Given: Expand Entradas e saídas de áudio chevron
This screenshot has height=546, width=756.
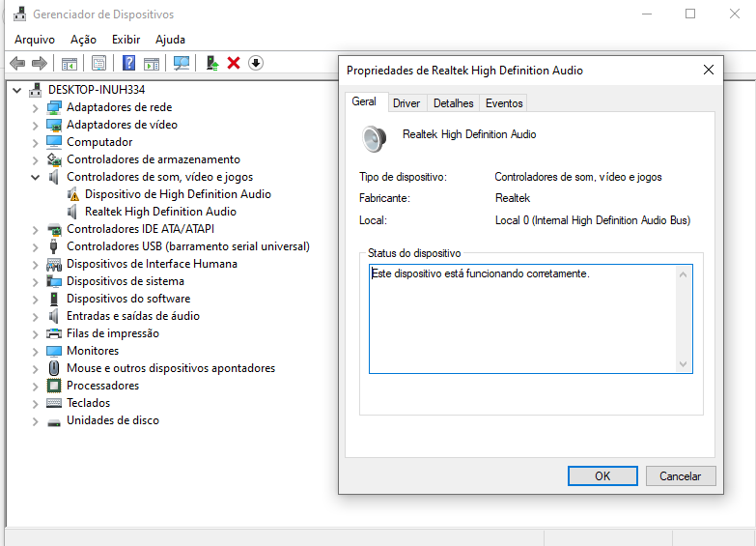Looking at the screenshot, I should 35,317.
